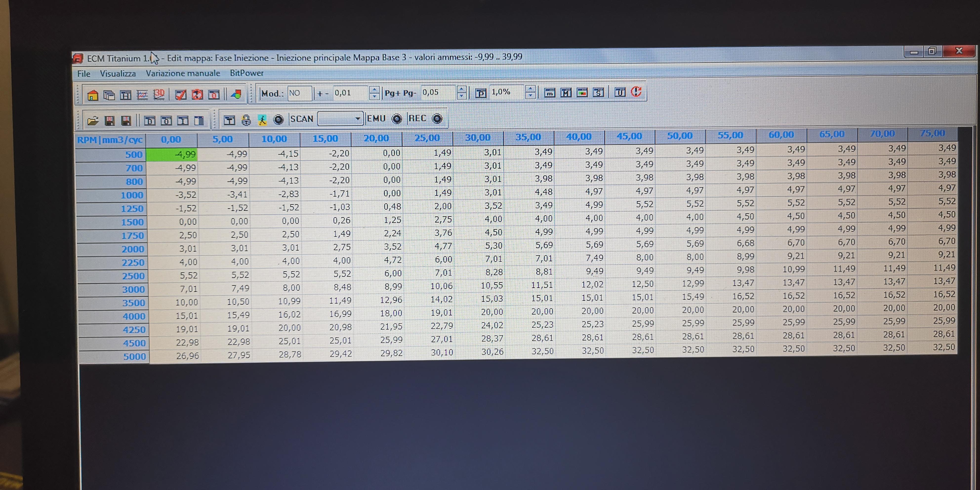Viewport: 980px width, 490px height.
Task: Decrease the Pg+ Pg- value with down arrow
Action: pyautogui.click(x=461, y=96)
